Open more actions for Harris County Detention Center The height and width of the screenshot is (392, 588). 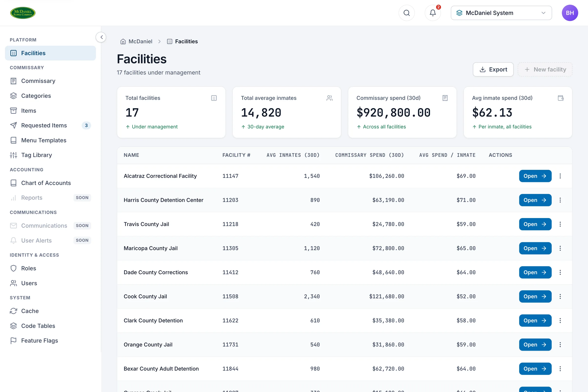[560, 200]
